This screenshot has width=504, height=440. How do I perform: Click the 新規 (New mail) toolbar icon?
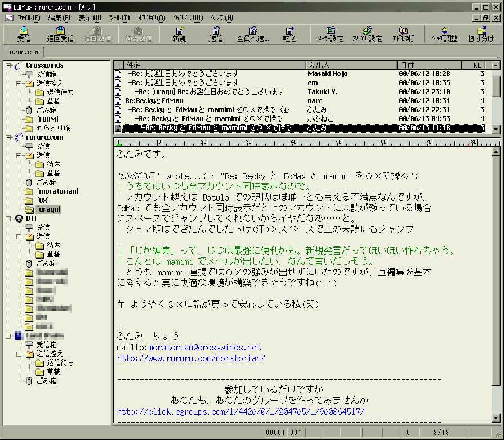click(x=179, y=34)
